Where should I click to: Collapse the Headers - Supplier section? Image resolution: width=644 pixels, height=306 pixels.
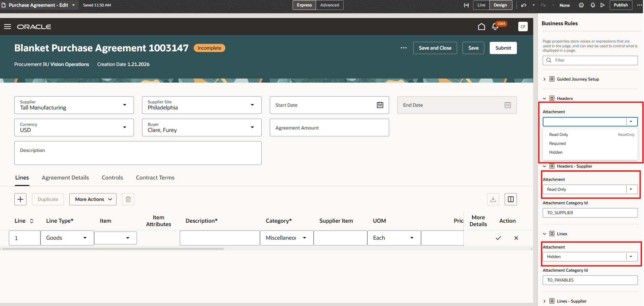click(x=544, y=166)
